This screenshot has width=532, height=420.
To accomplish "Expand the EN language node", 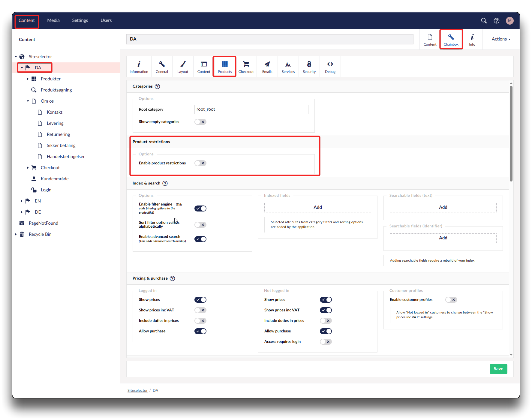I will tap(22, 201).
